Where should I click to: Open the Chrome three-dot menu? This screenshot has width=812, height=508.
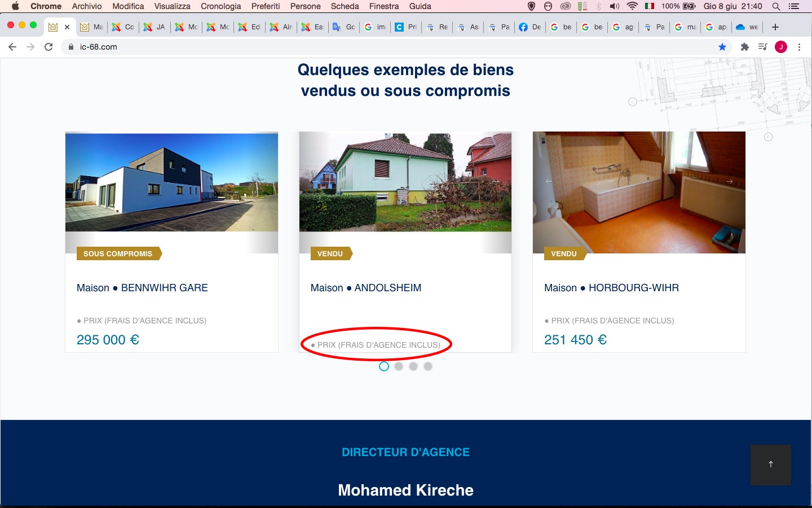[x=799, y=47]
